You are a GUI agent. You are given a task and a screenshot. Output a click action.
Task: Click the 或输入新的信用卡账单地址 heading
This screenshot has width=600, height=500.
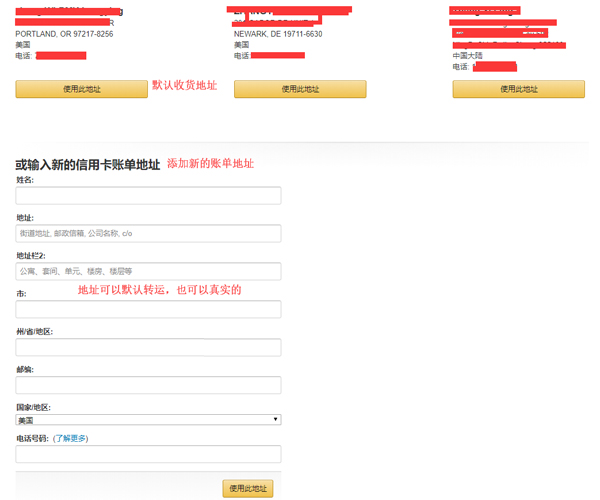(88, 165)
